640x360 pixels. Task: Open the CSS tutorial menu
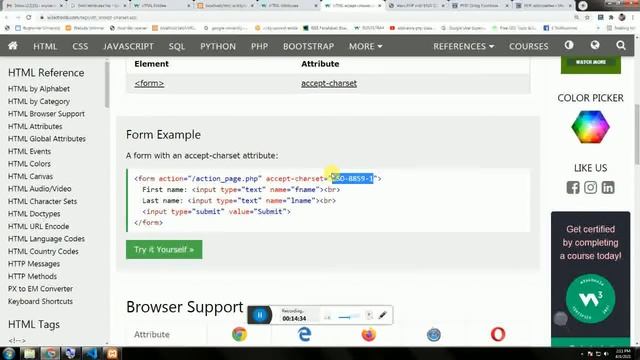pos(80,46)
